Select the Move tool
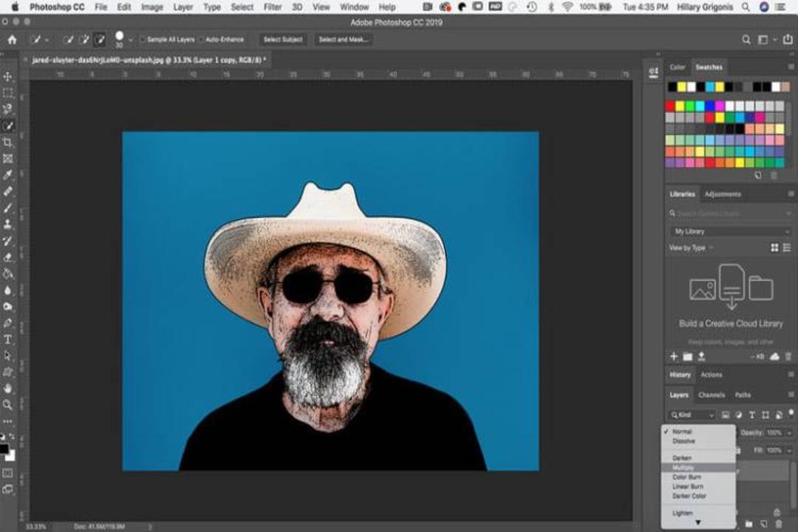 (x=7, y=77)
